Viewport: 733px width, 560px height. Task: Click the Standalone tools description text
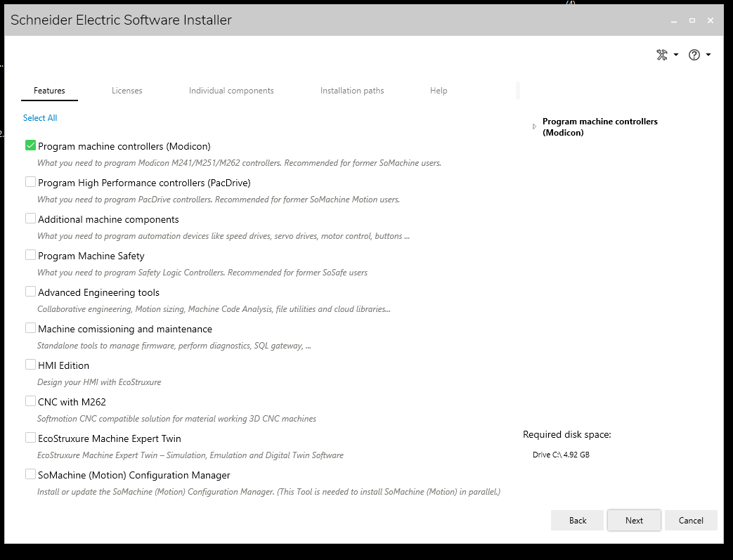click(x=174, y=346)
